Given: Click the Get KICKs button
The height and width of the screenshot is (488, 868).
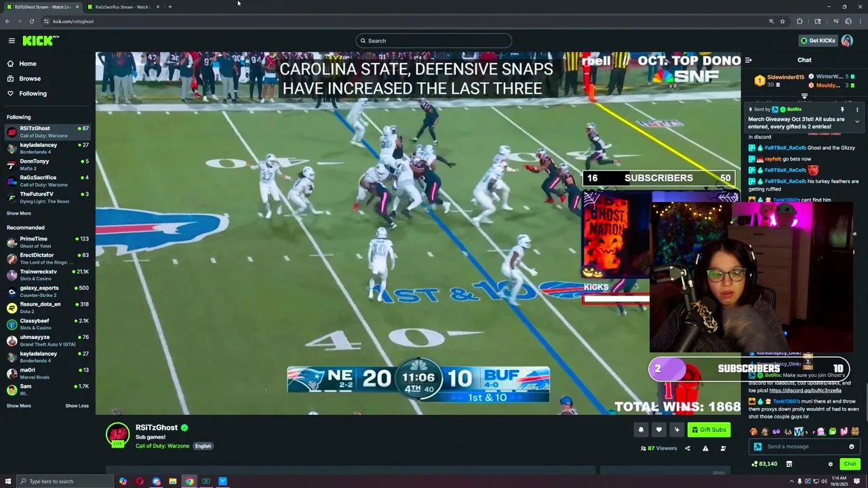Looking at the screenshot, I should (x=818, y=41).
